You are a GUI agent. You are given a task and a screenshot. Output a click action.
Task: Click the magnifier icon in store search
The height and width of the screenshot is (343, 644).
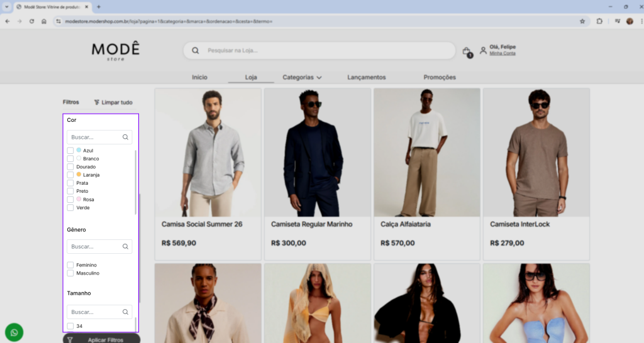pyautogui.click(x=196, y=51)
